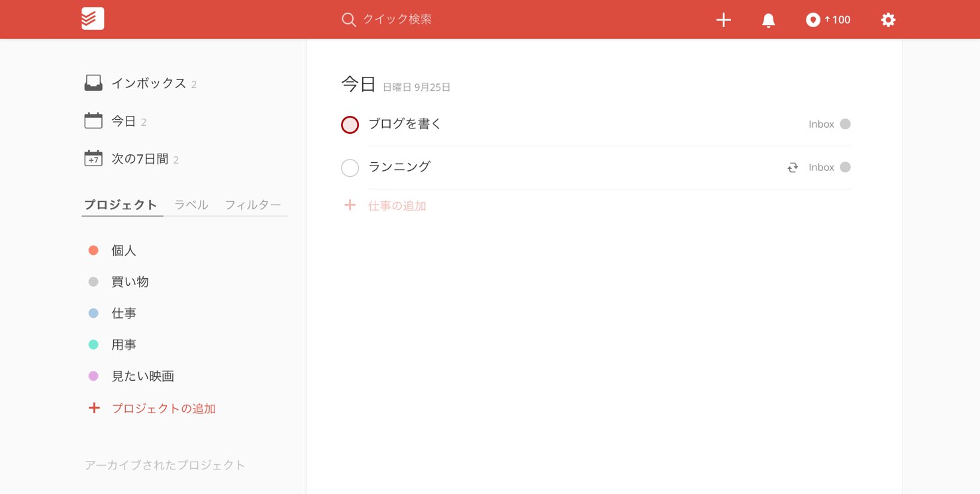980x494 pixels.
Task: Open the 用事 project
Action: coord(124,344)
